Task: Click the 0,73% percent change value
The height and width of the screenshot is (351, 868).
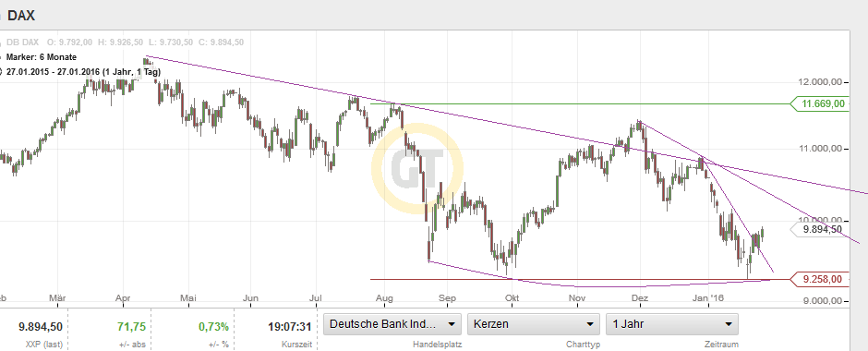Action: coord(211,327)
